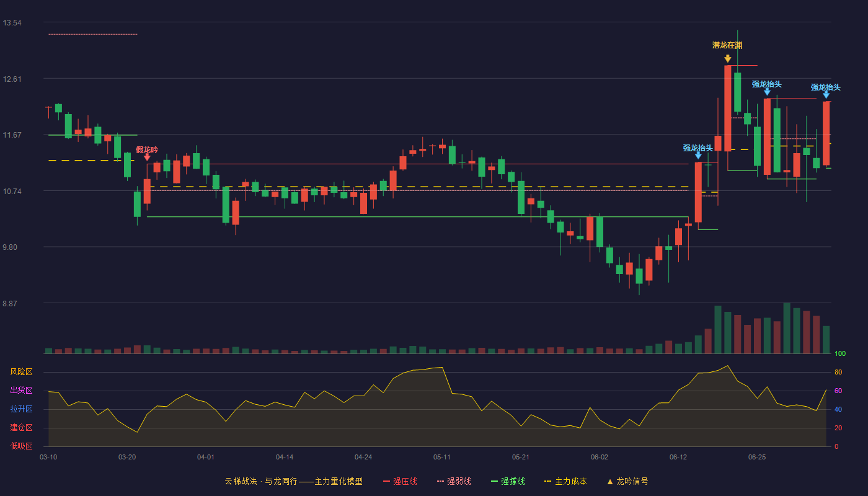The image size is (868, 496).
Task: Click the 假龙吟 signal label
Action: 147,150
